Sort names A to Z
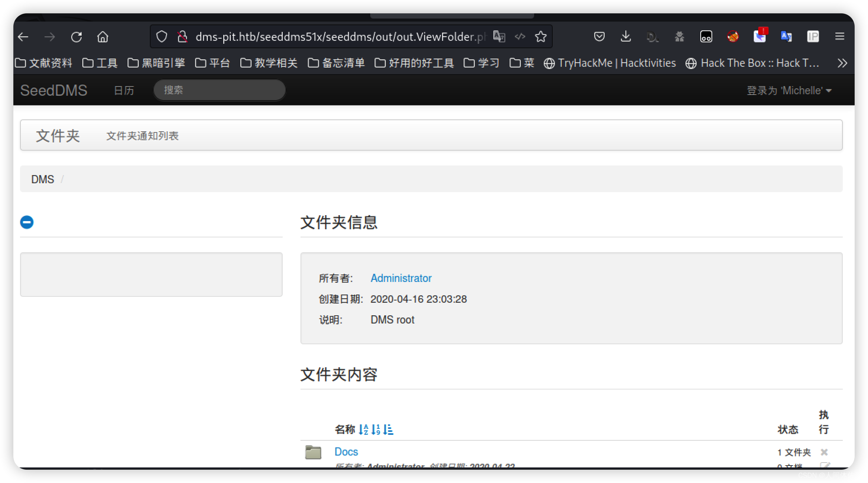 click(x=364, y=429)
